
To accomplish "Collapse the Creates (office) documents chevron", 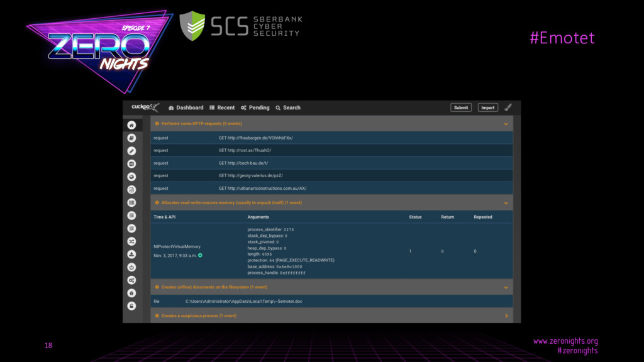I will pyautogui.click(x=506, y=288).
